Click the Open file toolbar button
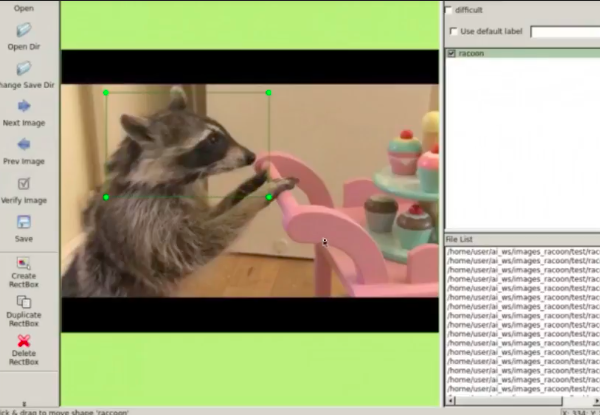Screen dimensions: 600x415 click(x=24, y=8)
